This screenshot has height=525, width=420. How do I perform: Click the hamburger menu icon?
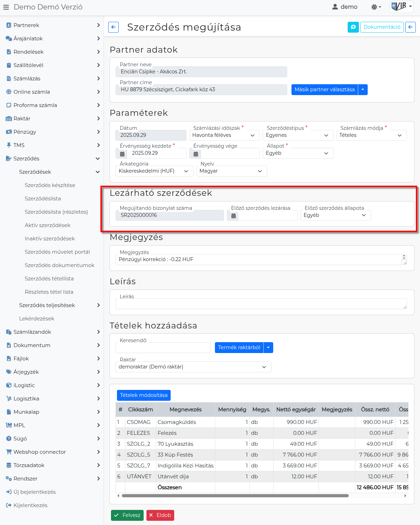pos(6,7)
